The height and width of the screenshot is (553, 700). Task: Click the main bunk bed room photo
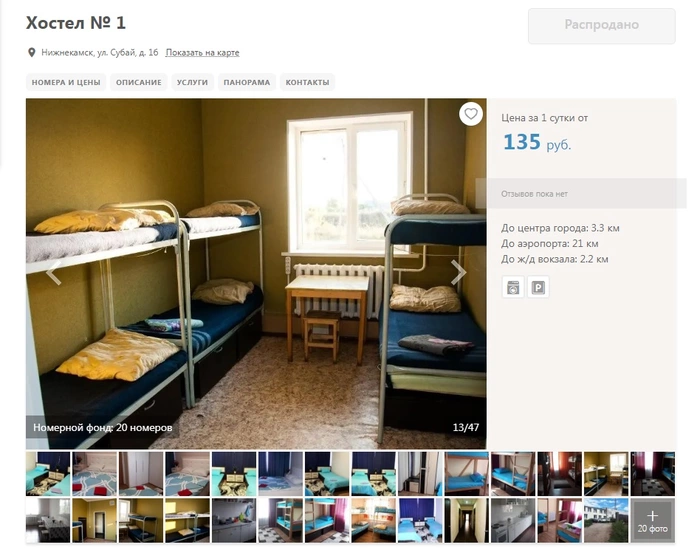point(256,274)
